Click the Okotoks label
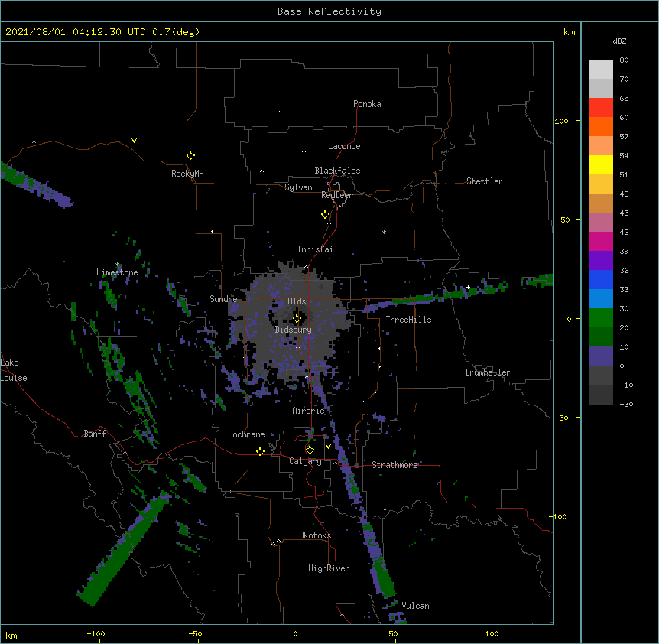Image resolution: width=659 pixels, height=644 pixels. point(315,535)
